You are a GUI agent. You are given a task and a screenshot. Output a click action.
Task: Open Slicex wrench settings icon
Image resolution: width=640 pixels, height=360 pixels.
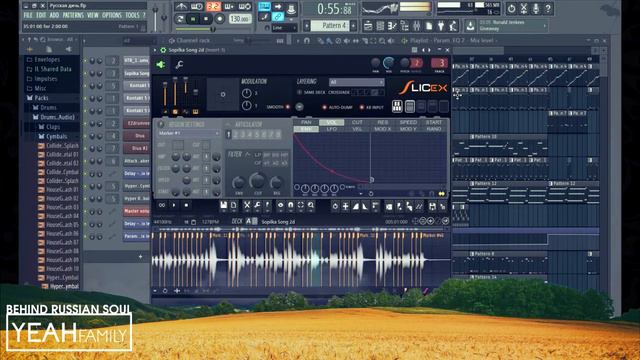click(x=179, y=64)
